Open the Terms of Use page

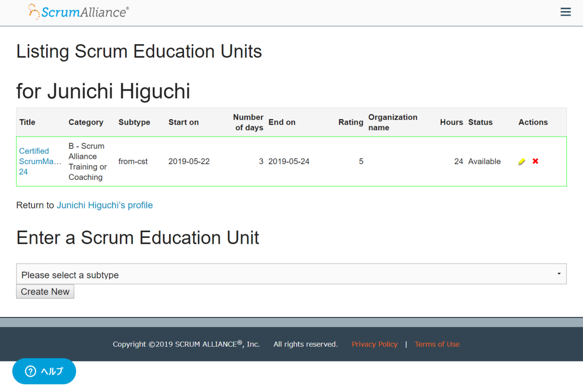(x=437, y=344)
